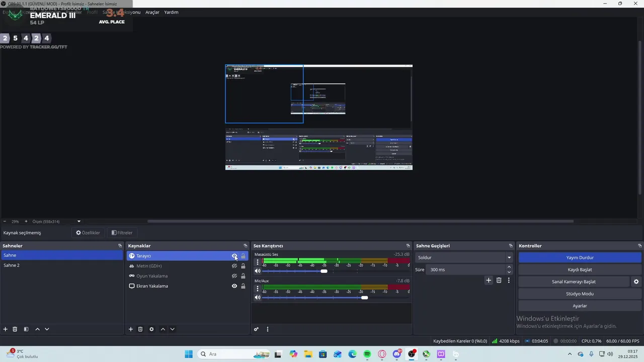
Task: Open Spotify from the taskbar
Action: [x=367, y=354]
